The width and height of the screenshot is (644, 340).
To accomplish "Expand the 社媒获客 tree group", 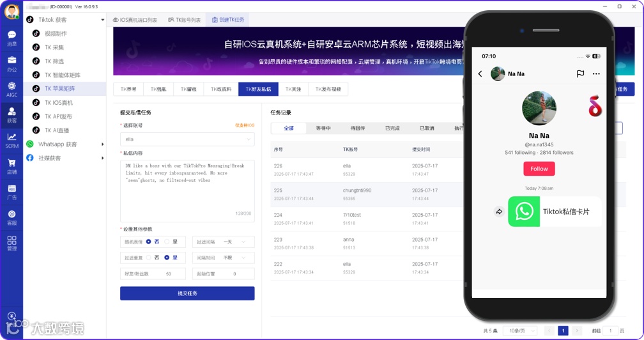I will point(103,158).
